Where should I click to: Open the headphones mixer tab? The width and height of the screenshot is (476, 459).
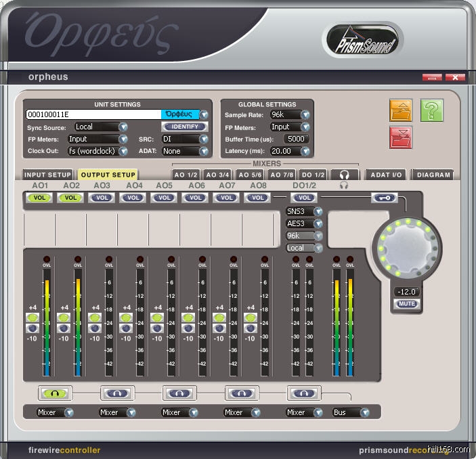click(344, 175)
